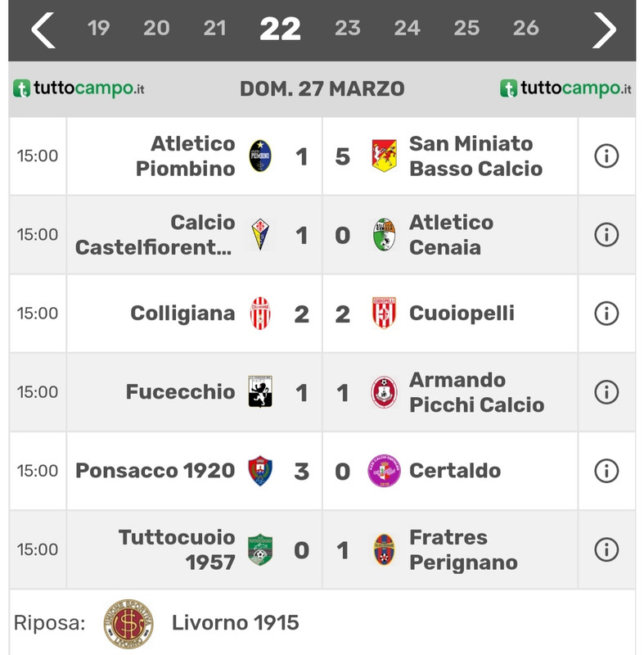Screen dimensions: 644x655
Task: Click the Livorno 1915 resting team name
Action: pos(236,623)
